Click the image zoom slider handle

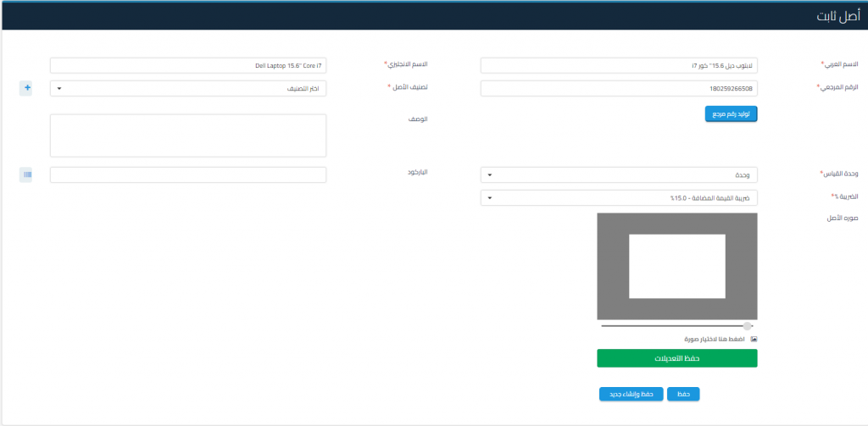click(x=747, y=325)
